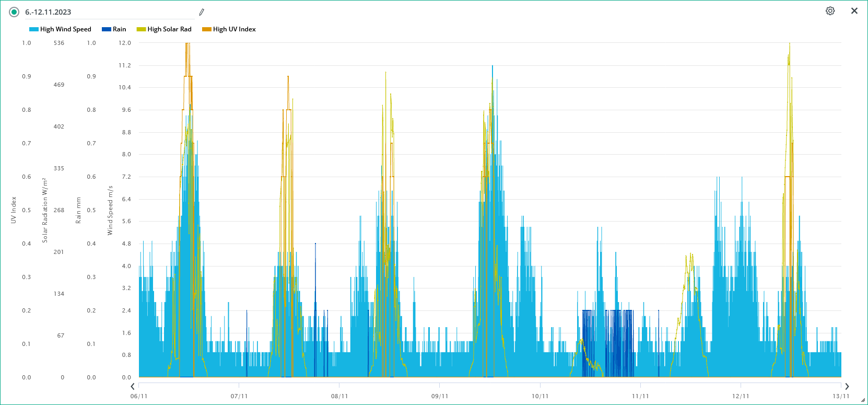
Task: Go to previous period with left arrow
Action: pyautogui.click(x=133, y=386)
